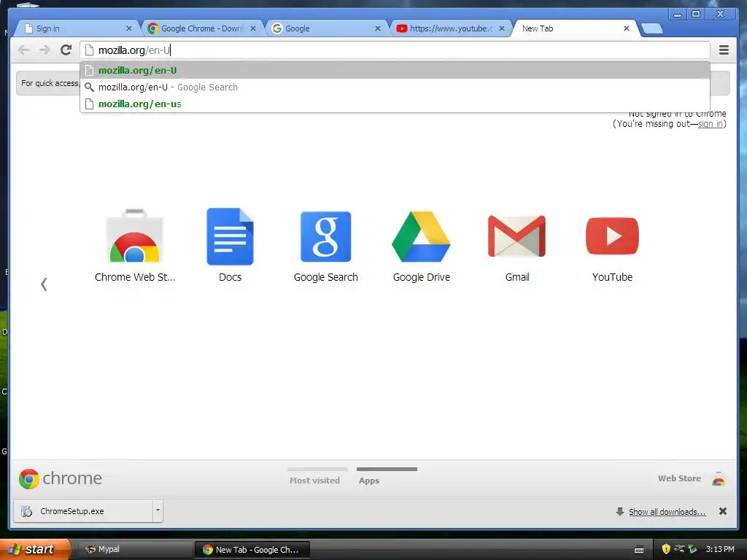Open the Chrome hamburger menu
Viewport: 747px width, 560px height.
(724, 50)
